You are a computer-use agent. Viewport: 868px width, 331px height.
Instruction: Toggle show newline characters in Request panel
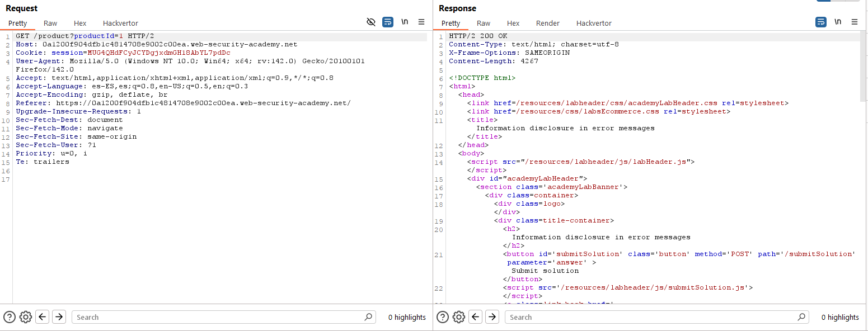click(405, 22)
